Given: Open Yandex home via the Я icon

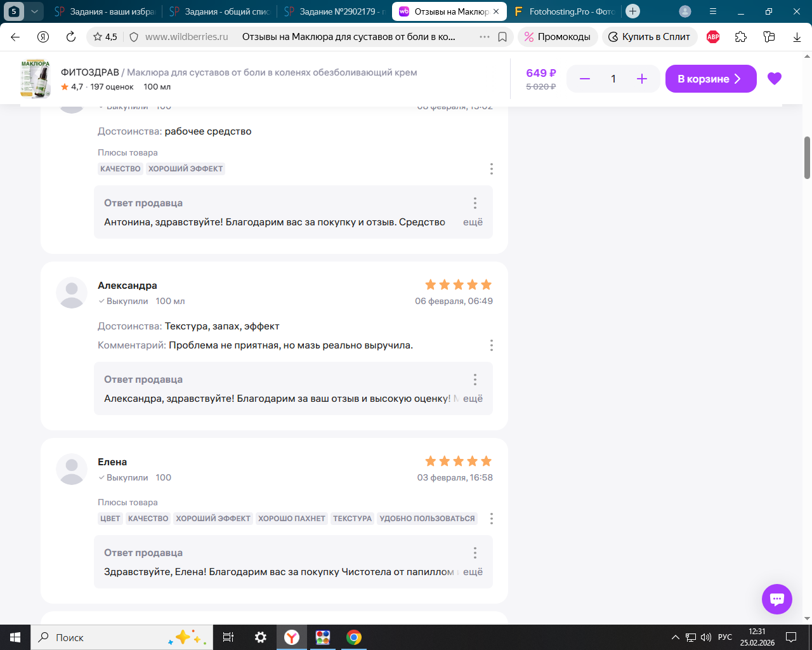Looking at the screenshot, I should click(x=43, y=37).
